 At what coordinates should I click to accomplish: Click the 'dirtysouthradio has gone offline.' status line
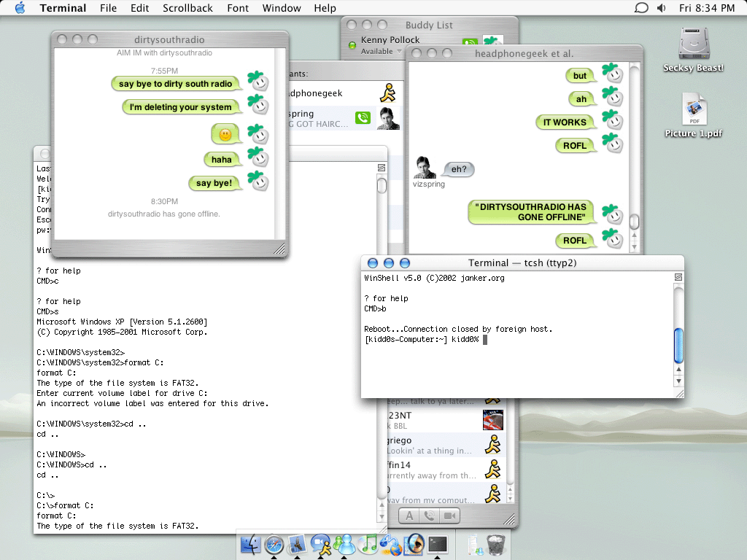click(164, 214)
